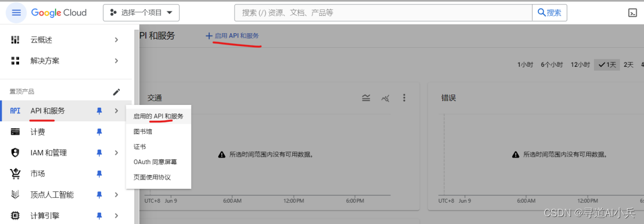Select 页面使用协议 in the flyout

point(158,177)
